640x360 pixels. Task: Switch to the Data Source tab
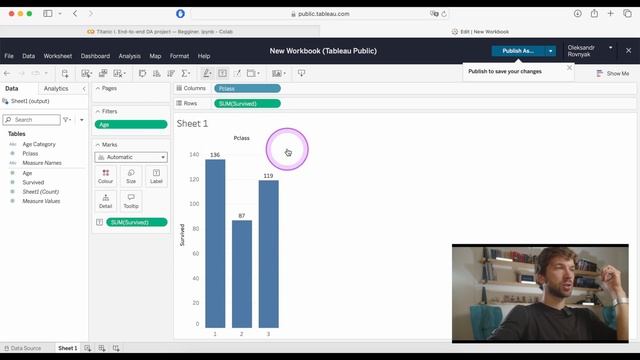(23, 348)
